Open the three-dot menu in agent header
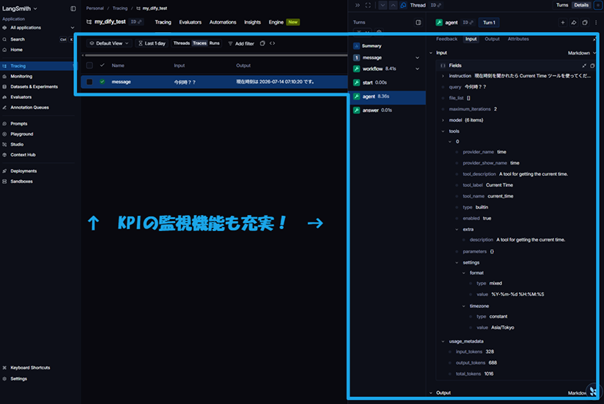Screen dimensions: 604x404 coord(596,22)
